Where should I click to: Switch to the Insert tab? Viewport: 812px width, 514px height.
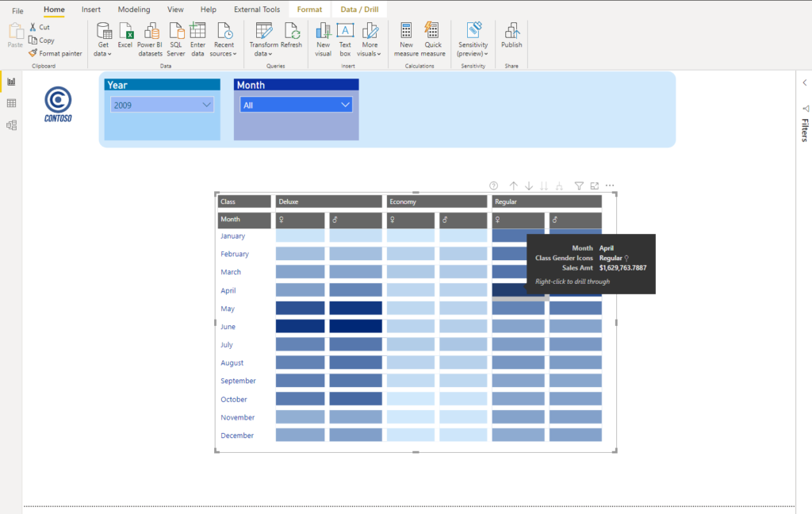point(91,10)
